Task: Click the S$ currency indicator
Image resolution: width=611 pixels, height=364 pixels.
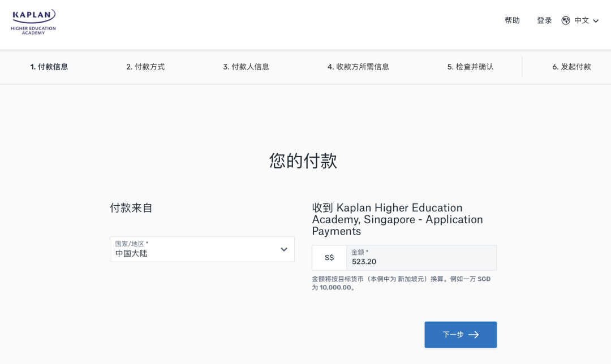Action: point(328,257)
